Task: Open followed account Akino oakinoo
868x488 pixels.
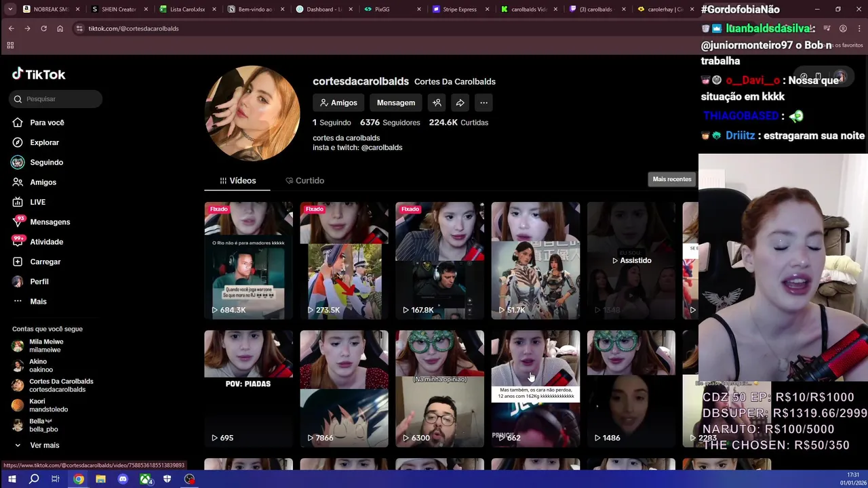Action: point(33,365)
